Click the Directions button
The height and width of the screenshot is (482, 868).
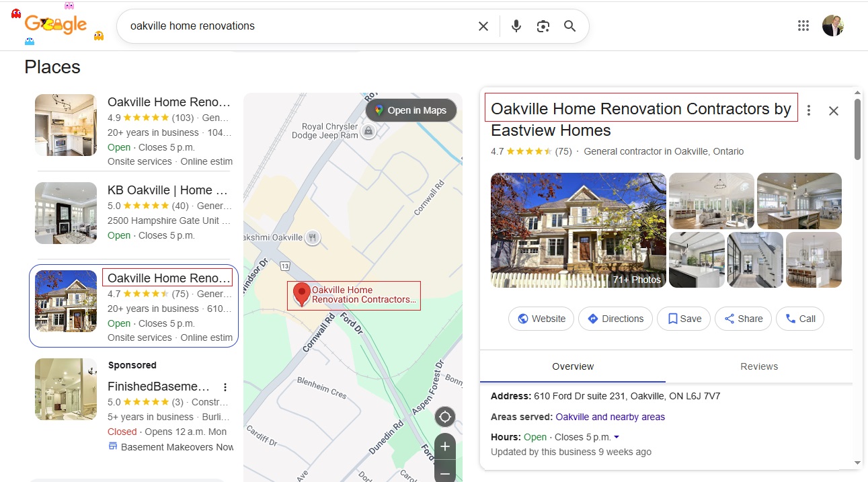pos(615,319)
